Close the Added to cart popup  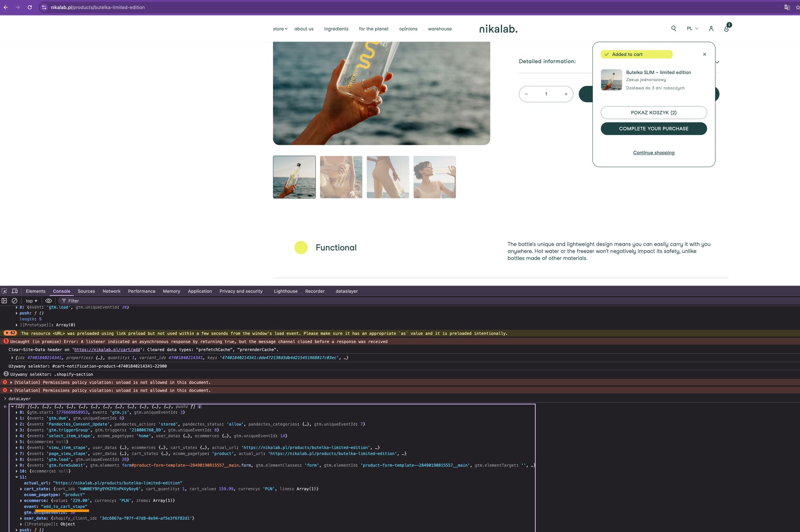pyautogui.click(x=704, y=54)
